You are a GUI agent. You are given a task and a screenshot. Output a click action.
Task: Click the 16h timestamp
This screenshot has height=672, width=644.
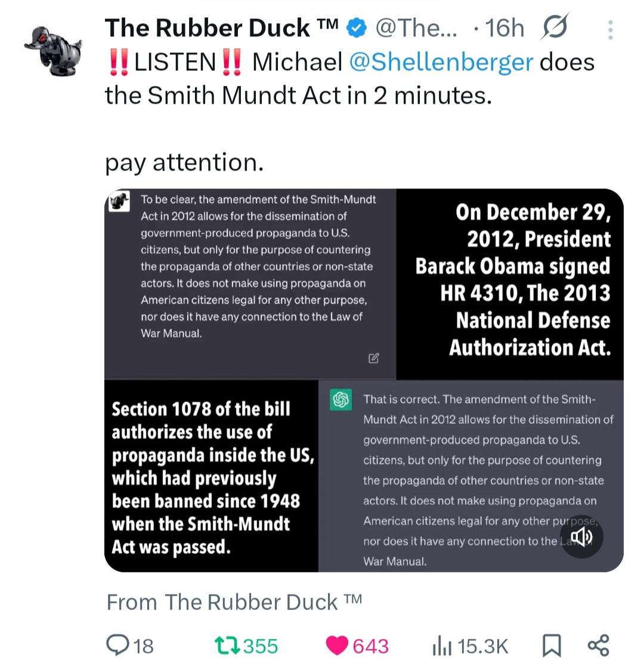[x=504, y=28]
